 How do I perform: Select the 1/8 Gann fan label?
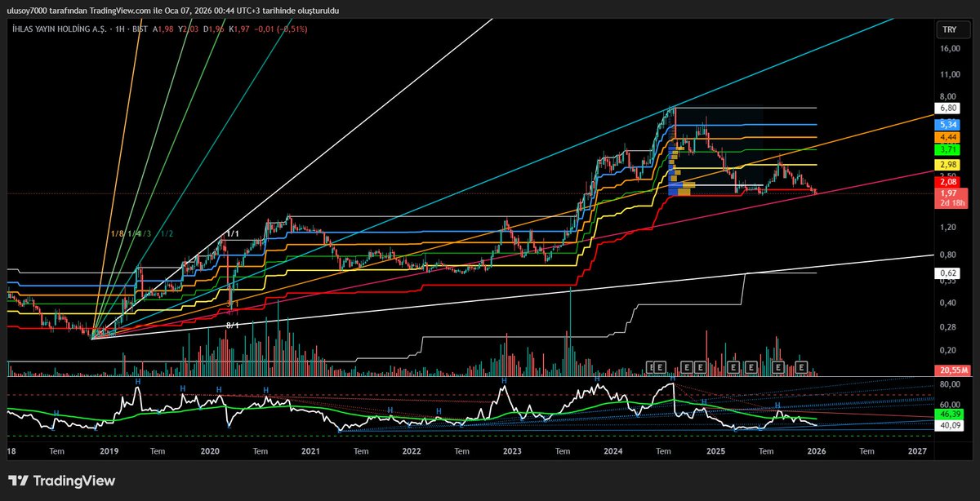coord(117,234)
